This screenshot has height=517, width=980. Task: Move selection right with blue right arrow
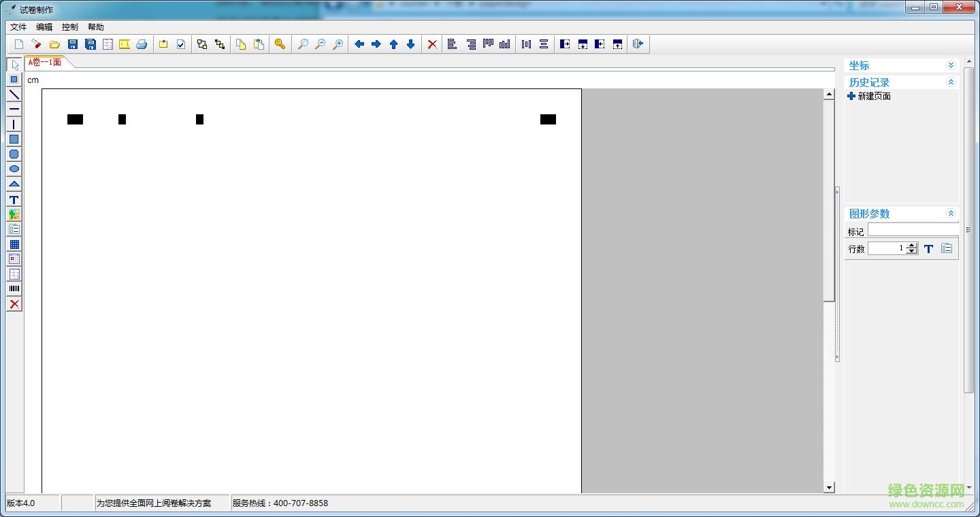click(376, 44)
